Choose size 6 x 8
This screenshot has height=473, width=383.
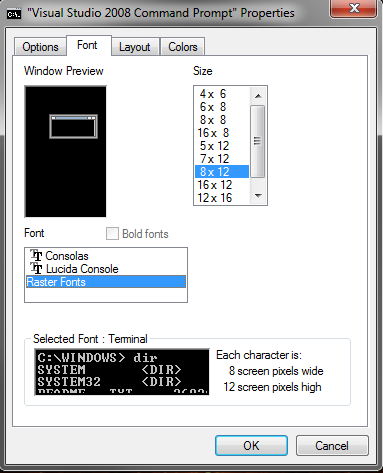pyautogui.click(x=222, y=107)
